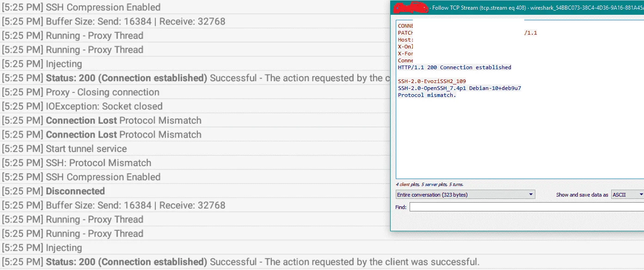Select the 'SSH-2.0-EvoziSSH2_109' client banner line

pyautogui.click(x=432, y=81)
